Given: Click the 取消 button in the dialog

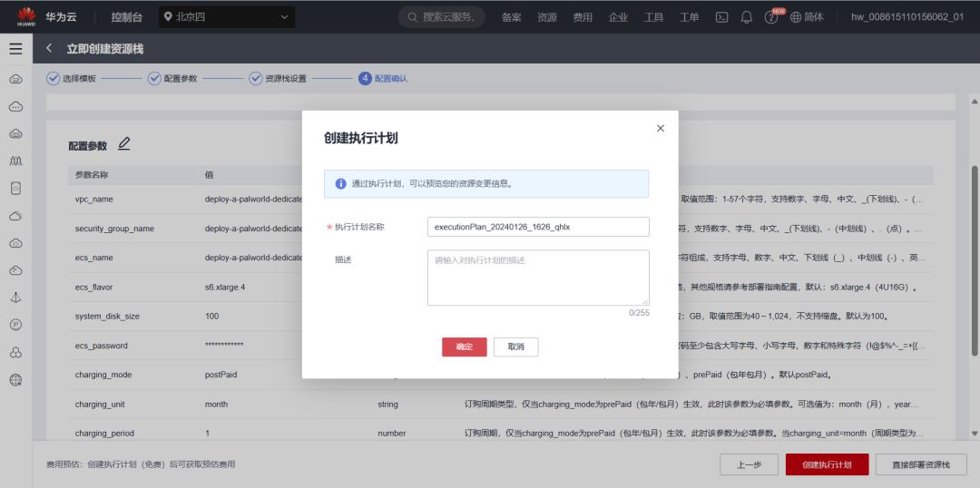Looking at the screenshot, I should (x=515, y=346).
